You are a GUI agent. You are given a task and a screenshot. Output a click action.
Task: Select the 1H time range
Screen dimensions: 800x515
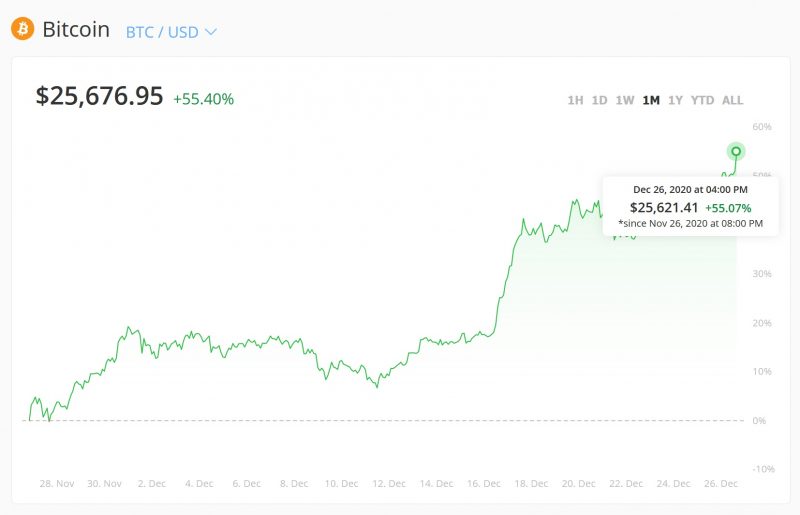(x=575, y=100)
